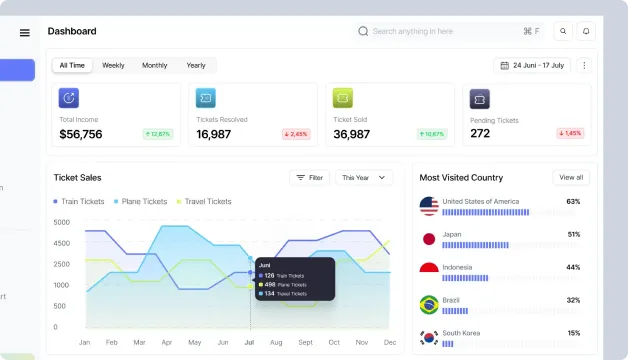Toggle the Plane Tickets legend item
The height and width of the screenshot is (360, 628).
(140, 201)
